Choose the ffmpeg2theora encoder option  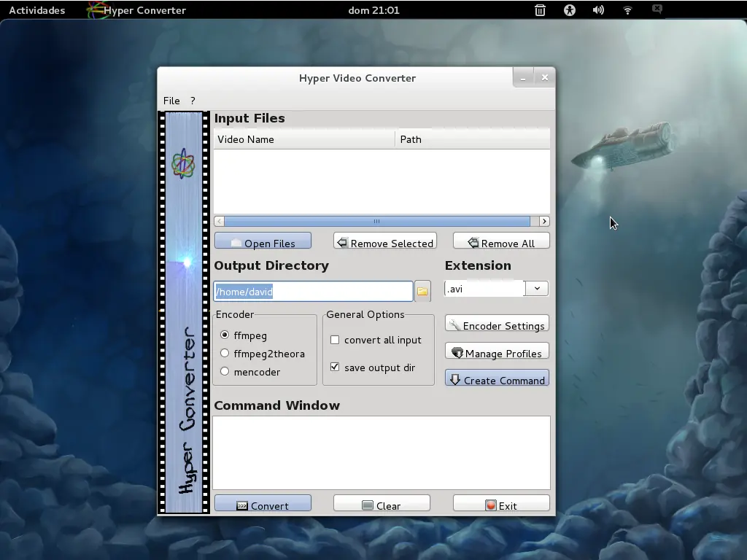(x=225, y=354)
